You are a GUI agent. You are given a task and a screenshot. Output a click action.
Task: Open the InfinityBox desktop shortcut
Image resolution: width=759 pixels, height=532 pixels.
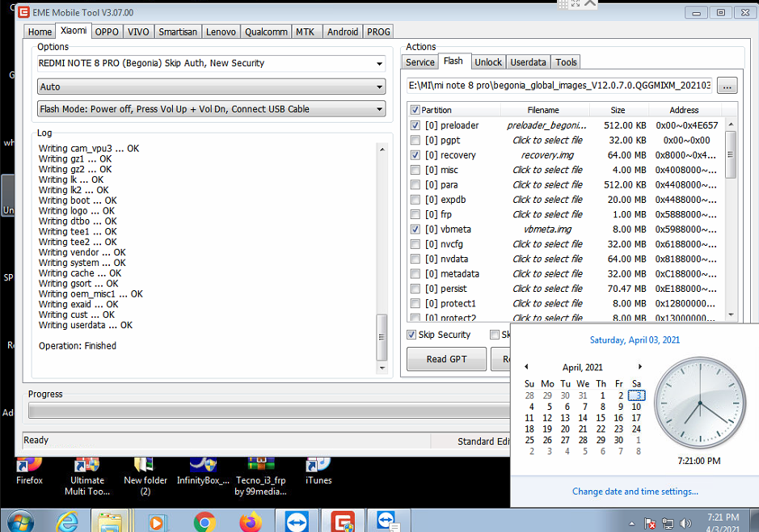click(x=203, y=471)
